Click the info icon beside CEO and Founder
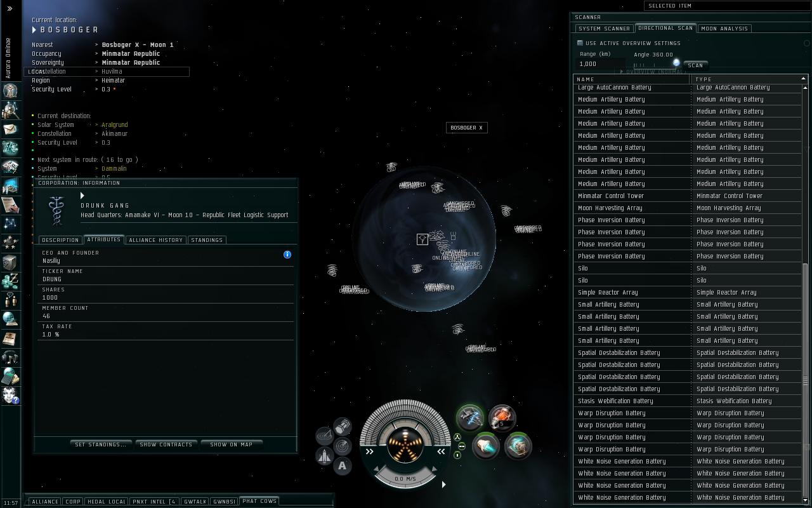Screen dimensions: 812x508 pos(287,255)
